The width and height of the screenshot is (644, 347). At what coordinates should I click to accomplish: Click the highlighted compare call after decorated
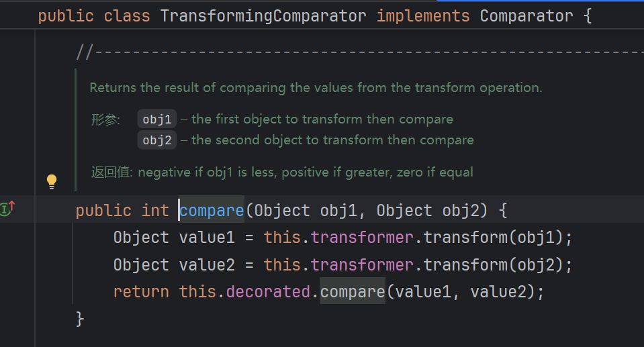(x=352, y=292)
